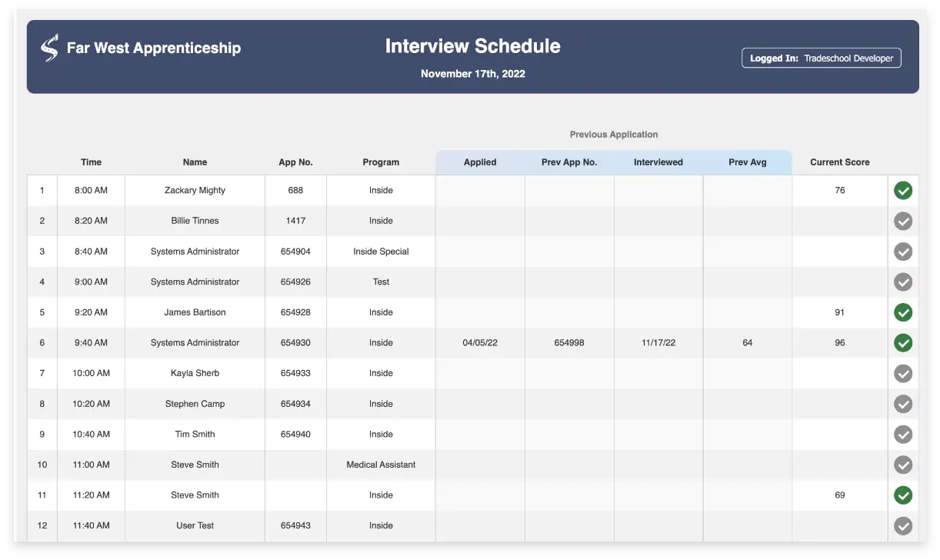
Task: Click the green checkmark on the 9:40 AM row
Action: [x=903, y=343]
